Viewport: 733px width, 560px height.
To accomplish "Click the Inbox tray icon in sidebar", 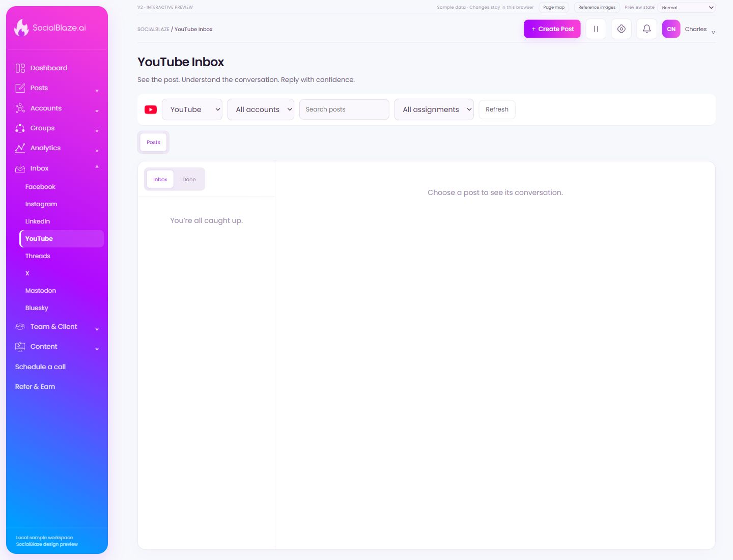I will pos(20,168).
